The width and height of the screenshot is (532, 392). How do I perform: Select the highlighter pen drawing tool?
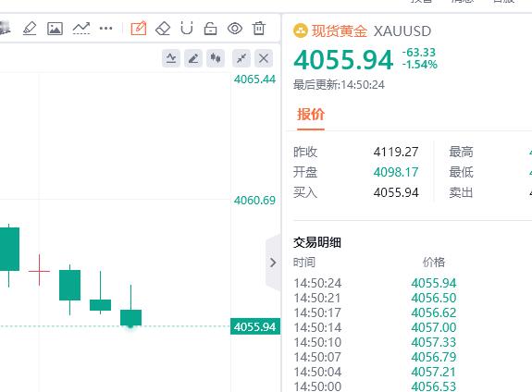pos(30,28)
